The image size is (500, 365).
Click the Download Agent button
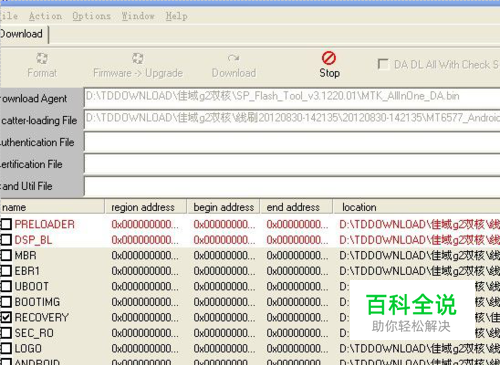[41, 99]
